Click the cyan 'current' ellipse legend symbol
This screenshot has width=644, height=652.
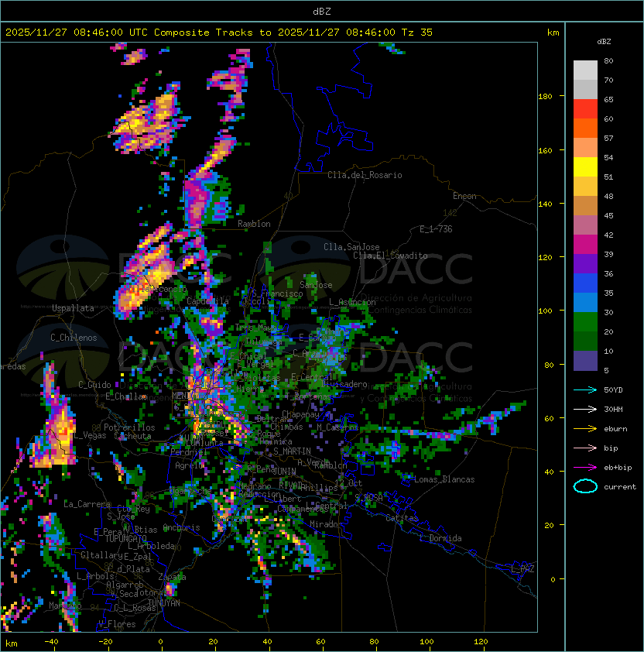pos(585,486)
